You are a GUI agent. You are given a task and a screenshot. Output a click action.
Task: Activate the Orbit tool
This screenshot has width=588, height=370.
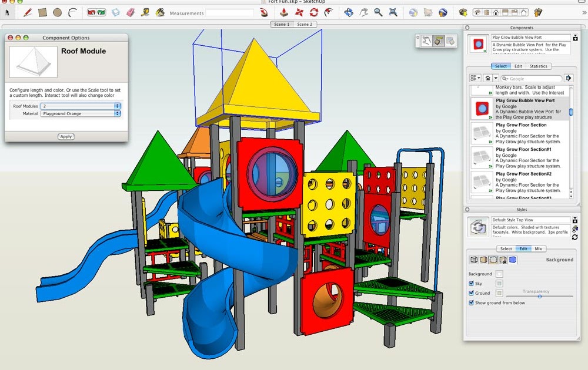pyautogui.click(x=349, y=13)
